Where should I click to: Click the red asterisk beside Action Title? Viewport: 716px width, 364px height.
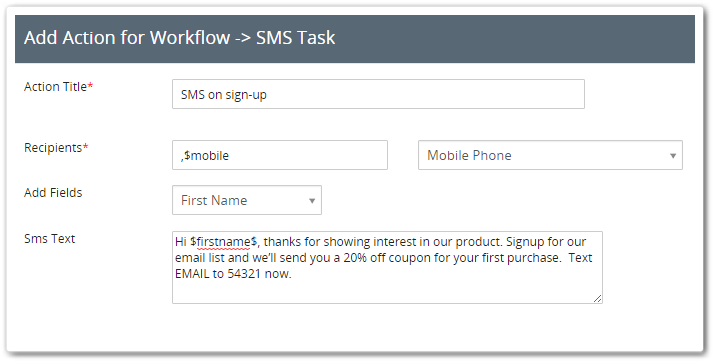pyautogui.click(x=90, y=85)
